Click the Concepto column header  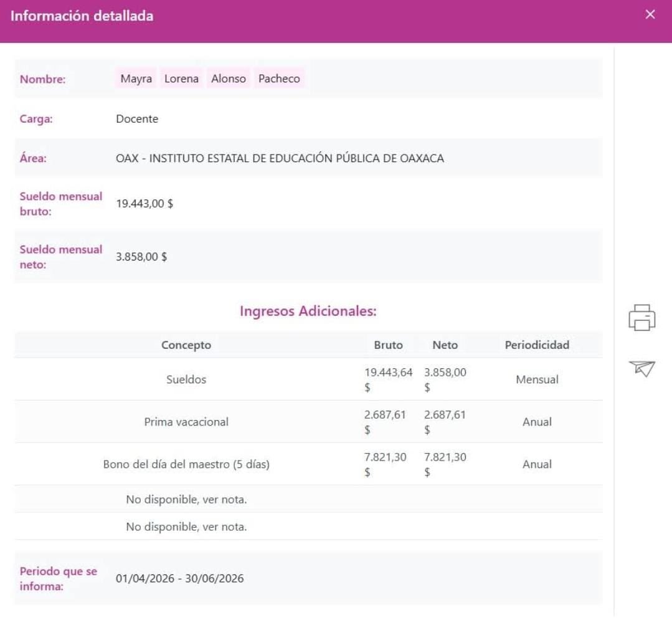coord(186,345)
